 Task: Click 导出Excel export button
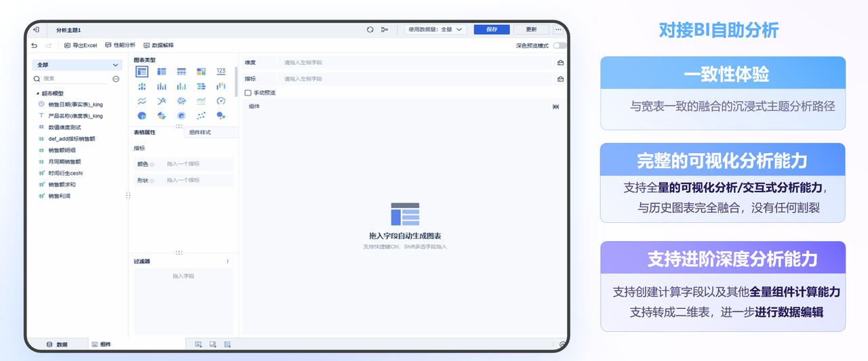point(81,45)
